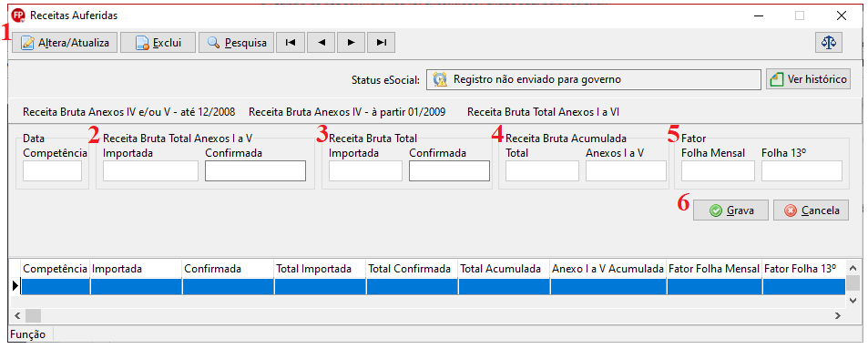This screenshot has height=349, width=868.
Task: Click Confirmada field under Receita Bruta Total
Action: pos(450,171)
